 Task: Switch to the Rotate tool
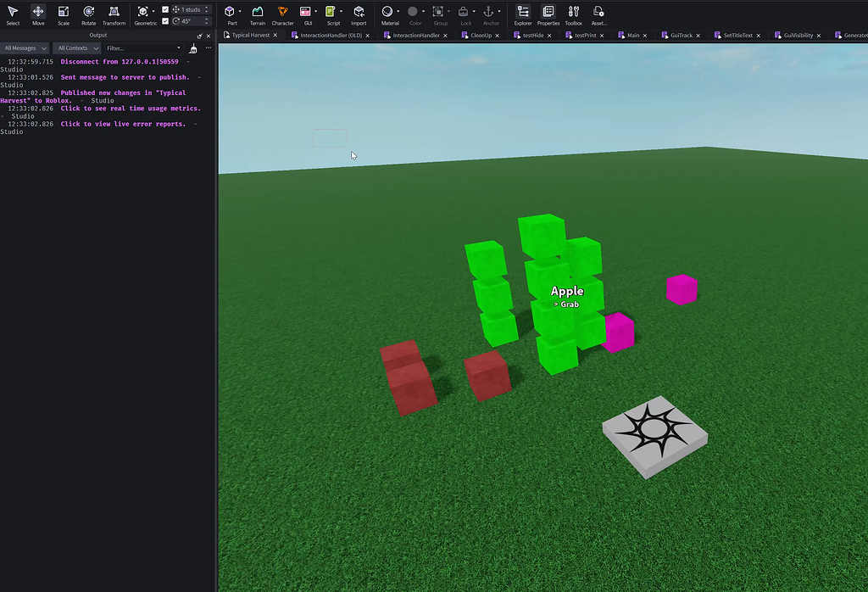[x=88, y=15]
